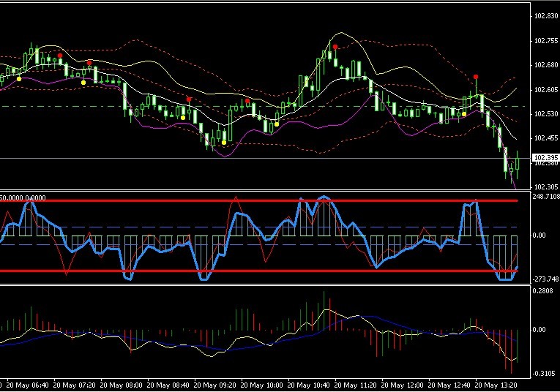Click the -273.748 oscillator scale value
This screenshot has width=560, height=392.
545,279
